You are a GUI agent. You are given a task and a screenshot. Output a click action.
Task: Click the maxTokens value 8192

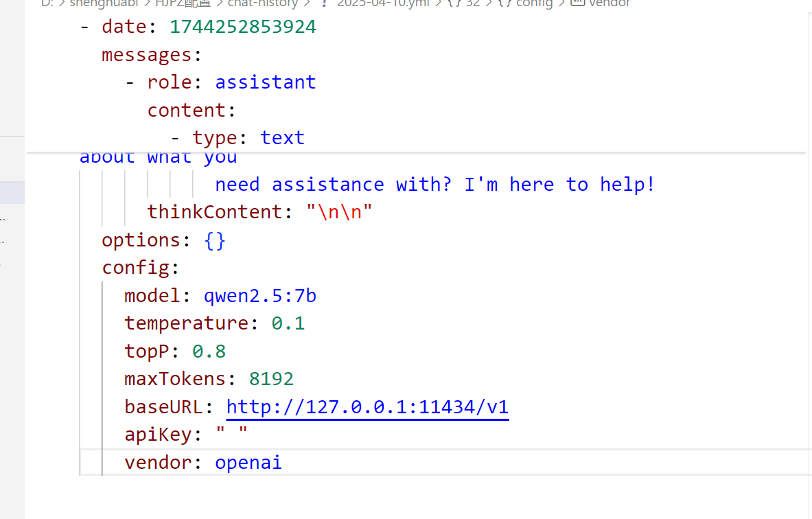tap(271, 379)
